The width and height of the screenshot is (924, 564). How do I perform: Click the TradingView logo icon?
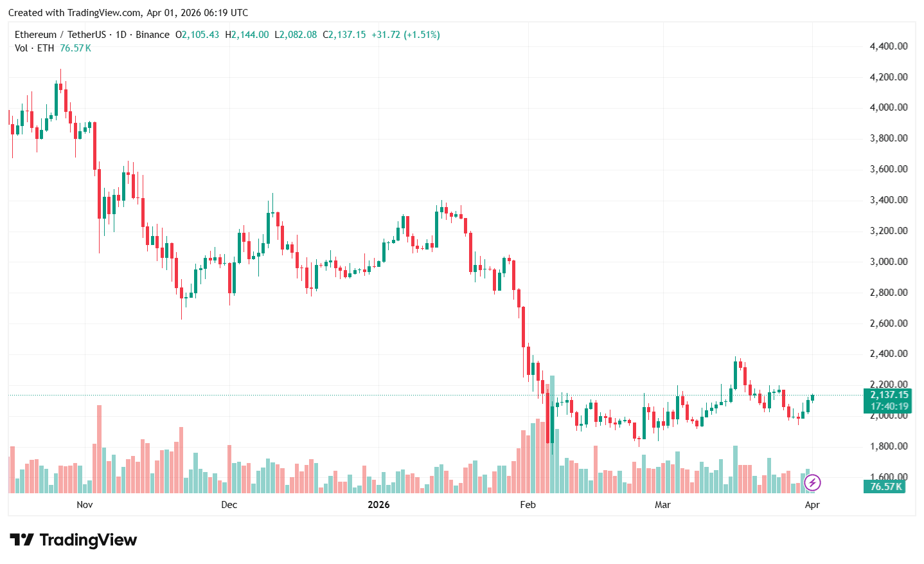tap(22, 540)
